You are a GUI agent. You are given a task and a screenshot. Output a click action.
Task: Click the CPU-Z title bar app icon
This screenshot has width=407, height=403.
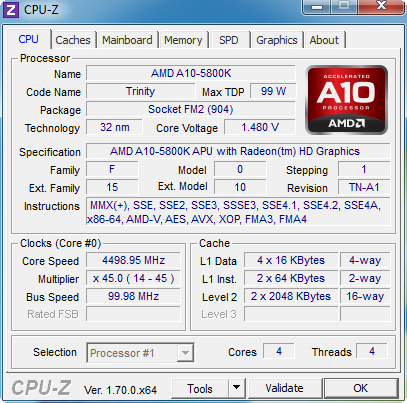pyautogui.click(x=10, y=10)
